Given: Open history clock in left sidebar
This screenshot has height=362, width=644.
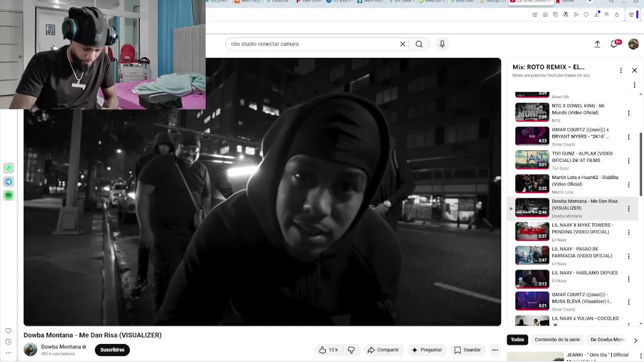Looking at the screenshot, I should [8, 342].
